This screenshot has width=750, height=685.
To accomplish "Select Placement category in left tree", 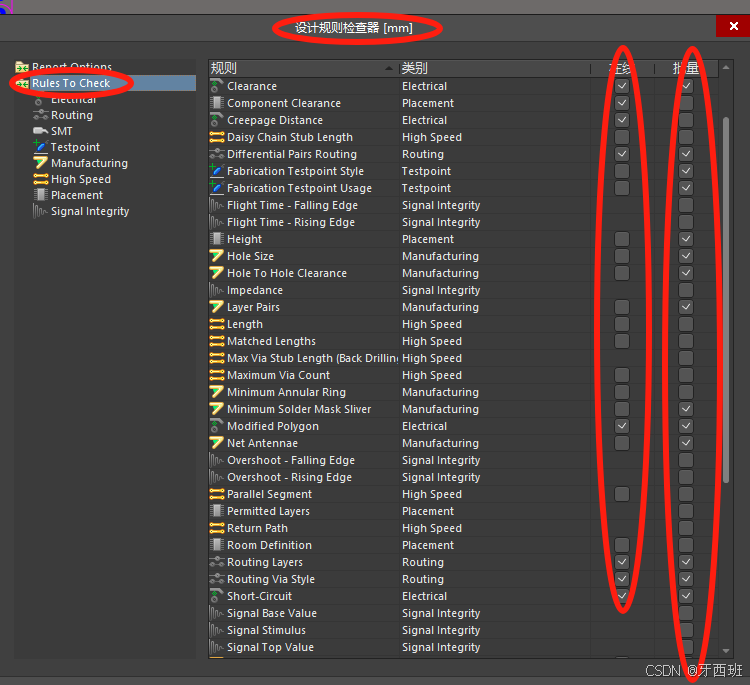I will pyautogui.click(x=77, y=195).
